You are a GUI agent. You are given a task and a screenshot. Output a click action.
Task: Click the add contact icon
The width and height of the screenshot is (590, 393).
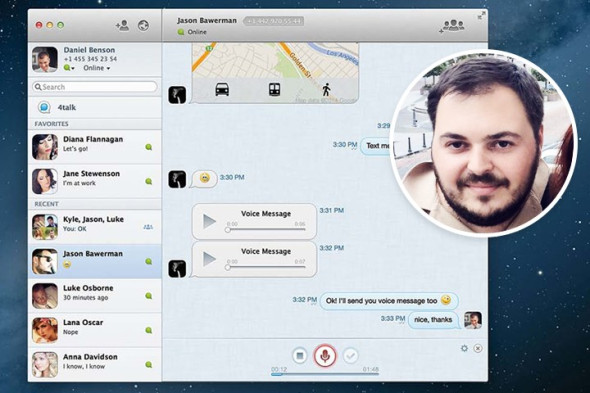122,25
